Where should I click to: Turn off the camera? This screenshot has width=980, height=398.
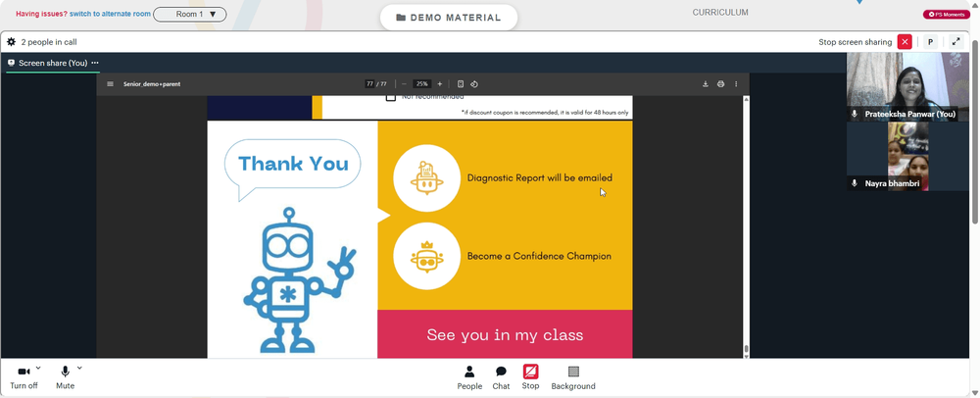(24, 378)
